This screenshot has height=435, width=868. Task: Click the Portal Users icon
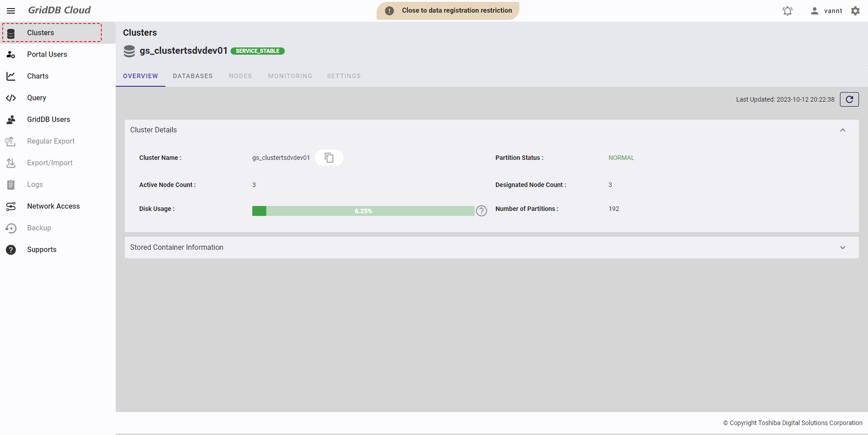(x=11, y=55)
